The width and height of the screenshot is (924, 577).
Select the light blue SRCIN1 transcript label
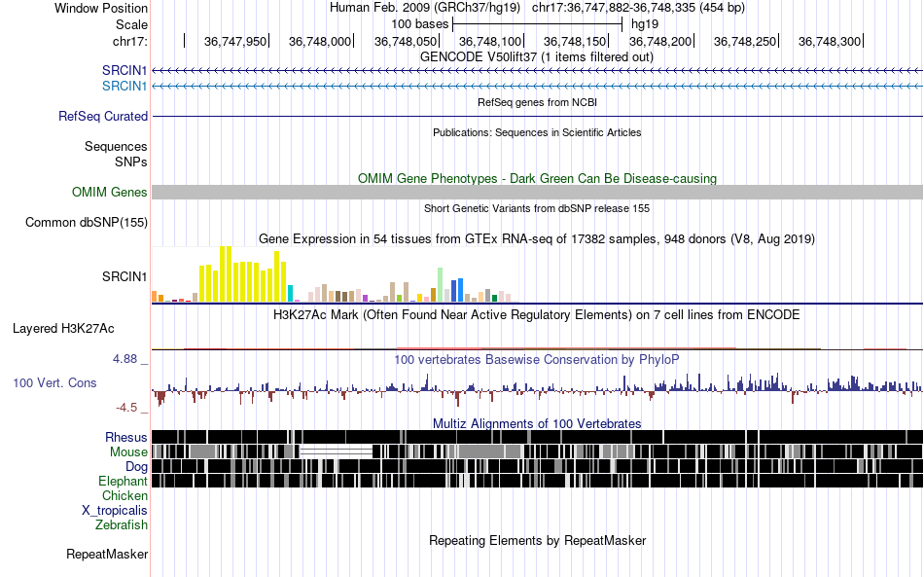click(x=124, y=86)
